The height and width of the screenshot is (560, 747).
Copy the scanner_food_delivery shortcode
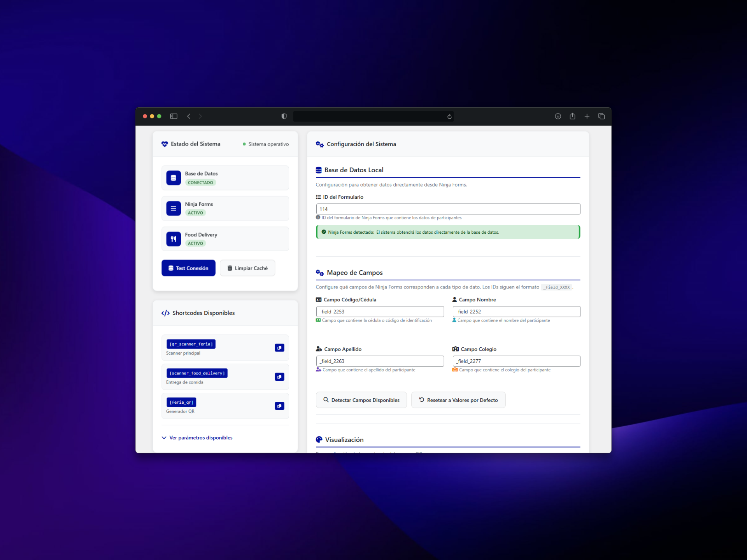click(279, 377)
